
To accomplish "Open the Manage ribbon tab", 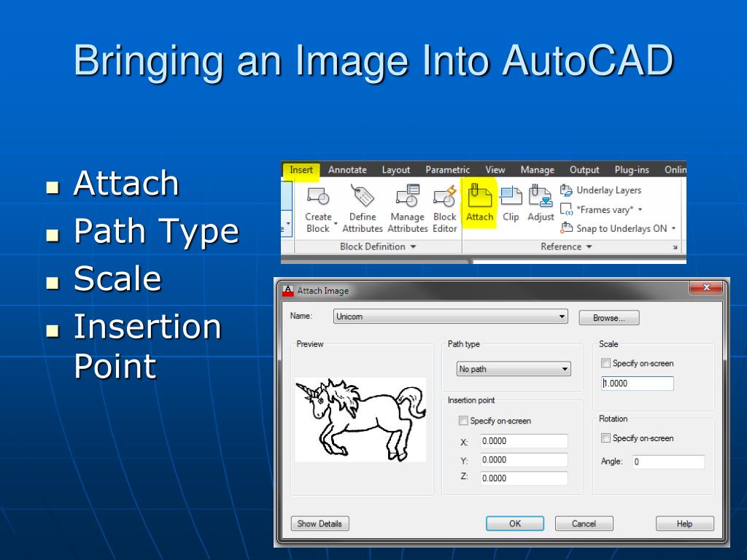I will 538,170.
